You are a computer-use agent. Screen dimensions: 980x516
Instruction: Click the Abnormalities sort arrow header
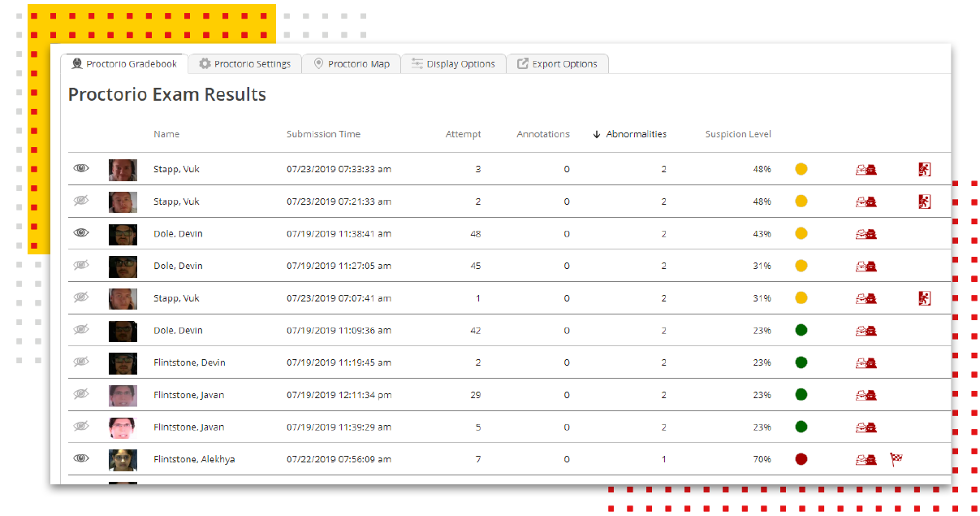[630, 134]
